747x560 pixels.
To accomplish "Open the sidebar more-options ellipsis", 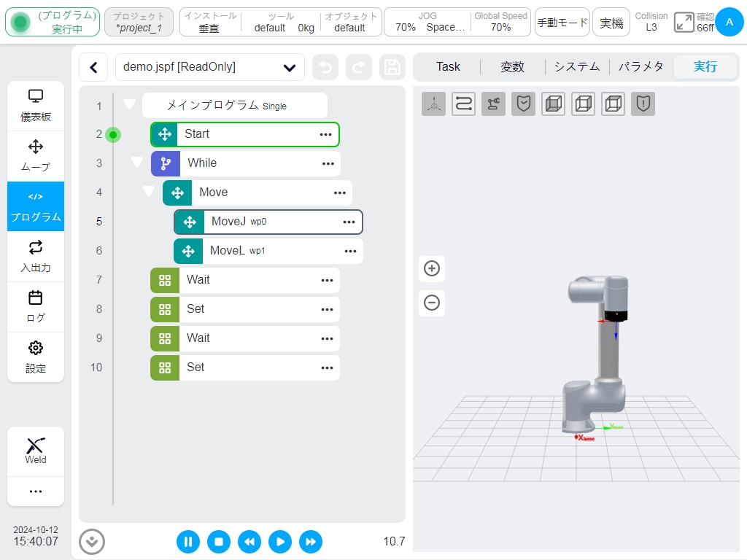I will click(x=36, y=491).
